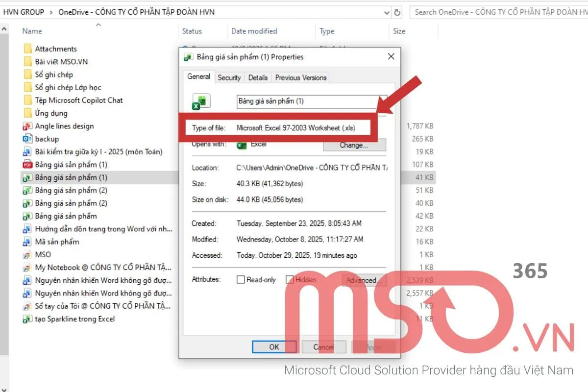Click the Name column header to sort
The height and width of the screenshot is (392, 588).
pyautogui.click(x=32, y=31)
